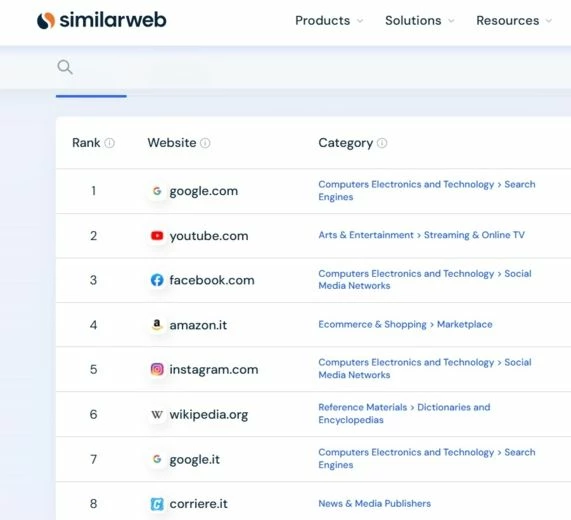Expand the Solutions menu
The height and width of the screenshot is (520, 571).
tap(420, 20)
